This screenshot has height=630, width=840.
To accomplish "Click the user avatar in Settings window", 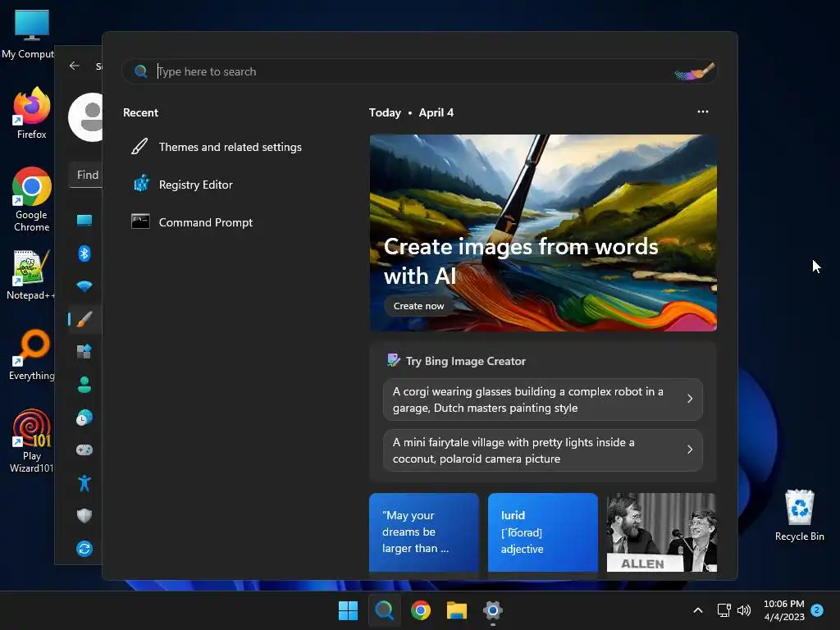I will [x=85, y=117].
